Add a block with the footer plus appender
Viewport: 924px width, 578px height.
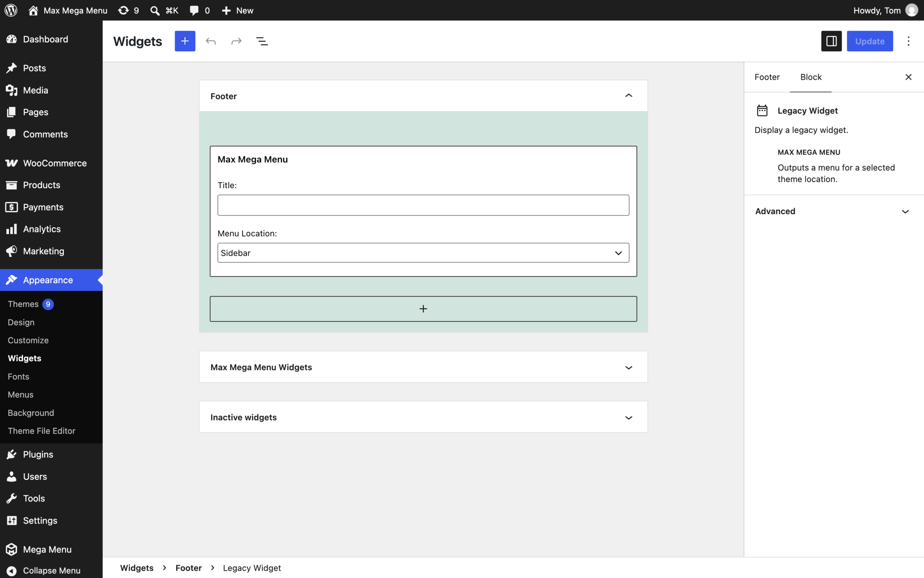[423, 309]
